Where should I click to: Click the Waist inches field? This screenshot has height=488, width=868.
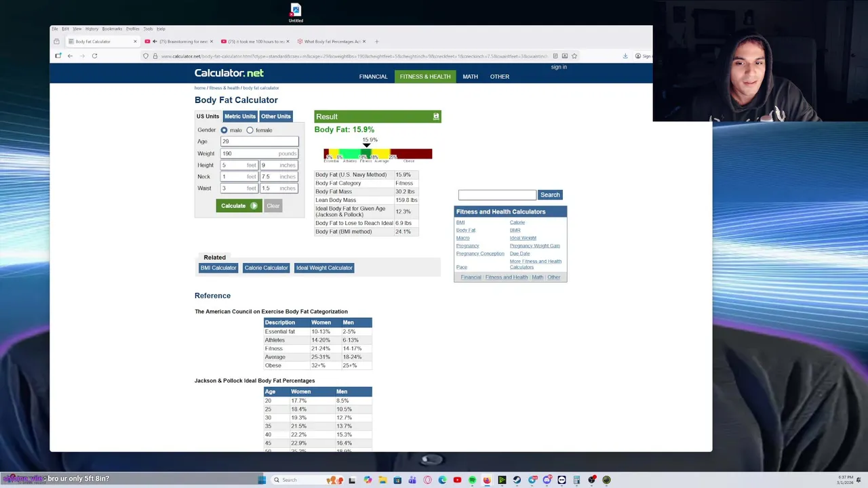coord(279,188)
